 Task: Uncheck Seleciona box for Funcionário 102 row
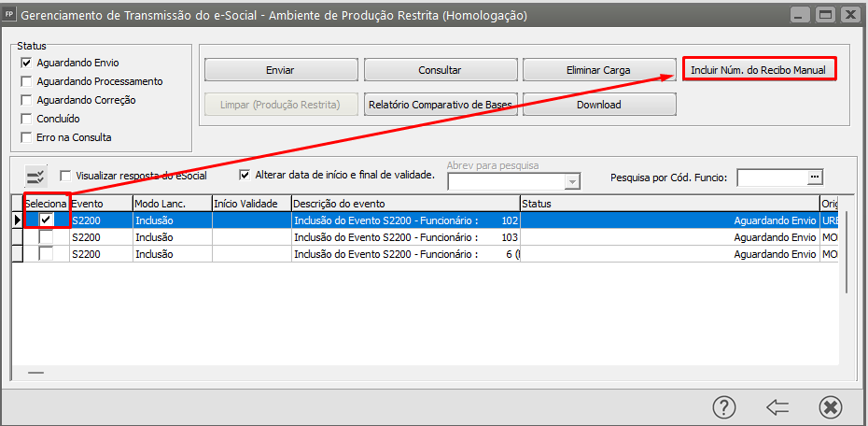coord(46,220)
